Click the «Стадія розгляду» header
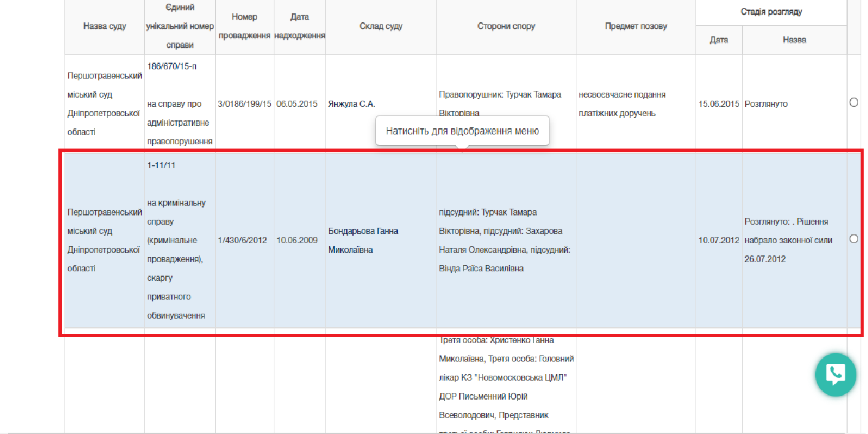Image resolution: width=868 pixels, height=434 pixels. tap(771, 11)
